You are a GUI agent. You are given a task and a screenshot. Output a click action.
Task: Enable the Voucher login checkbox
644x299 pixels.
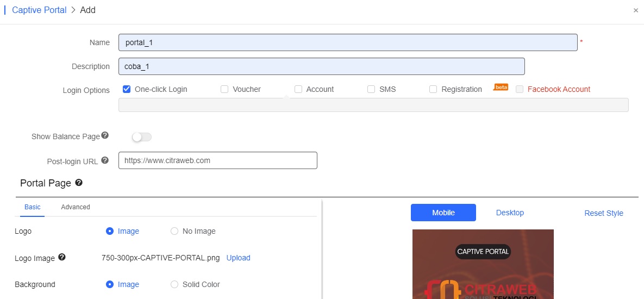(x=224, y=89)
